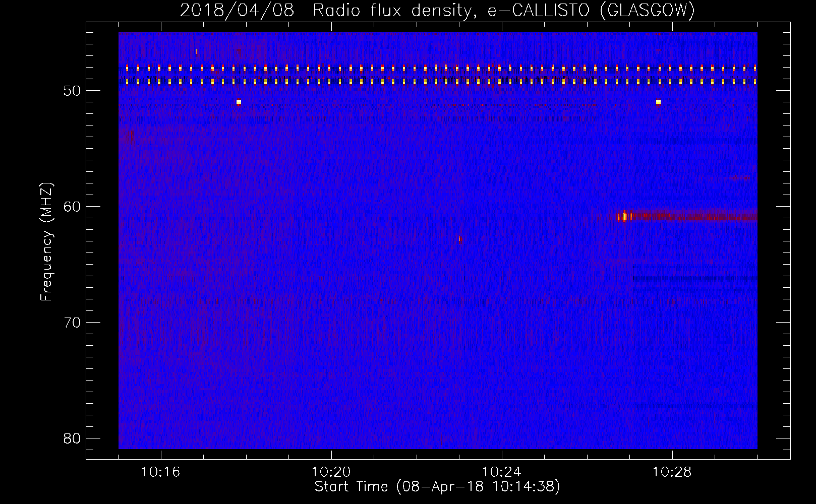Viewport: 816px width, 504px height.
Task: Click the bright burst near 61 MHz
Action: [624, 216]
